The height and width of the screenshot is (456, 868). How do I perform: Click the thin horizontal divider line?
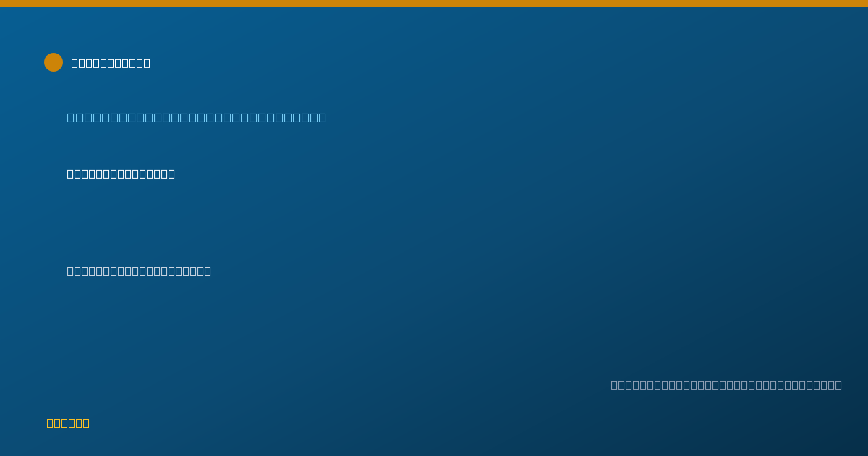click(x=434, y=345)
